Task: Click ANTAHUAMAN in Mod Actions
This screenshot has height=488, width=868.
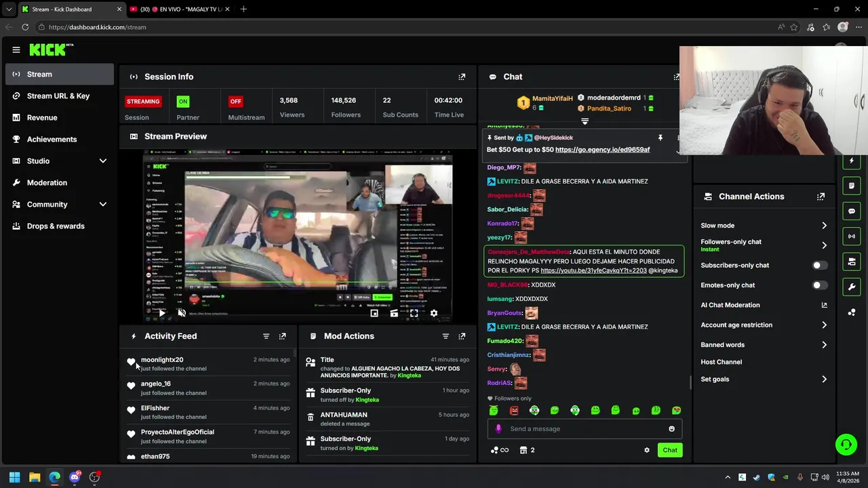Action: [x=344, y=415]
